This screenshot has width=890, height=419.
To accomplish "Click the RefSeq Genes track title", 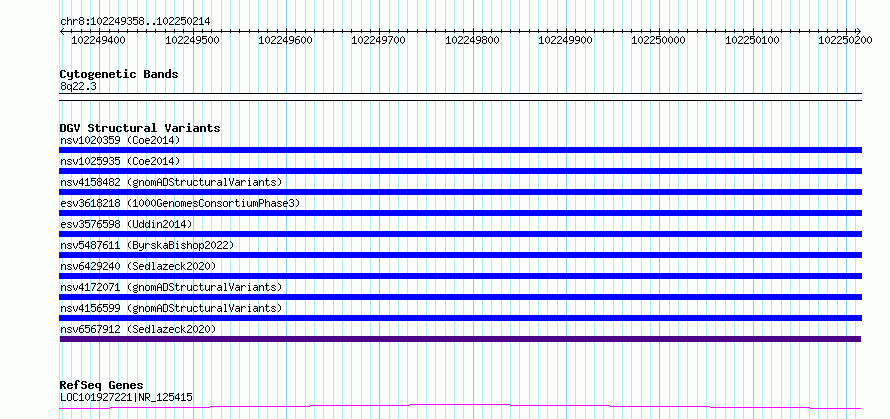I will coord(101,386).
